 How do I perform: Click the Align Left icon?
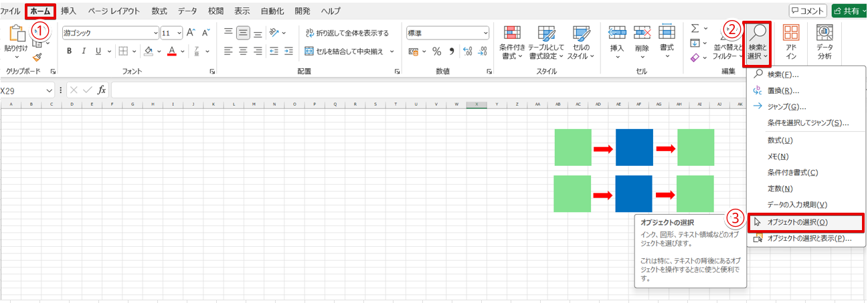click(228, 51)
